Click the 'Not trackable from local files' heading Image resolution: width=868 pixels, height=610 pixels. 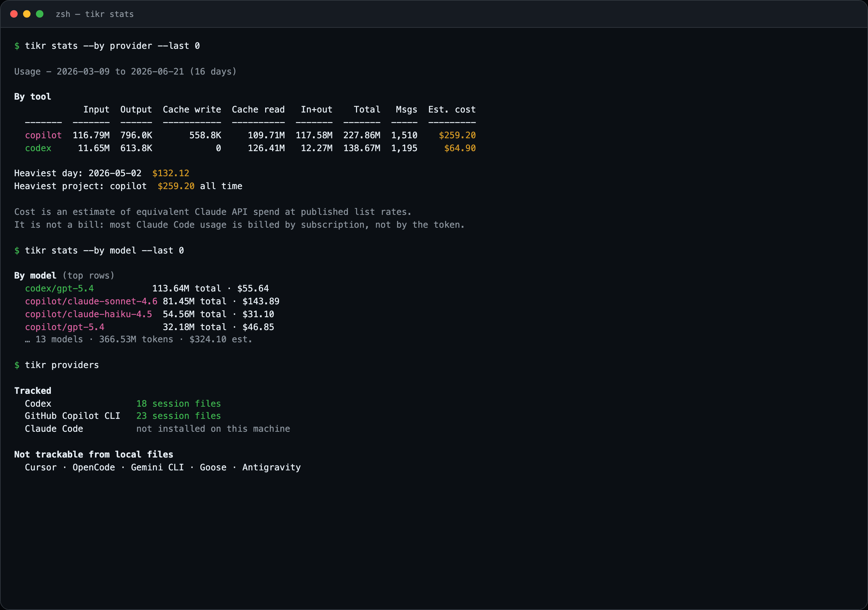(94, 455)
